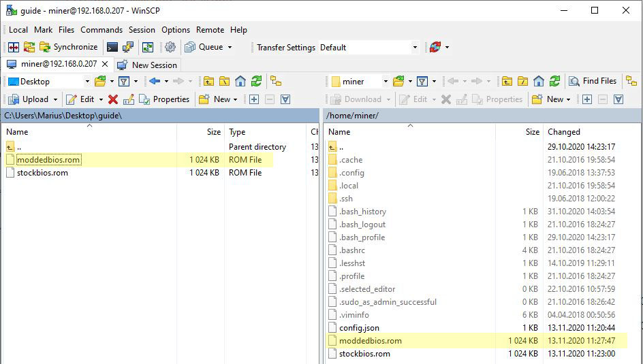Expand the Upload dropdown arrow

pos(55,99)
